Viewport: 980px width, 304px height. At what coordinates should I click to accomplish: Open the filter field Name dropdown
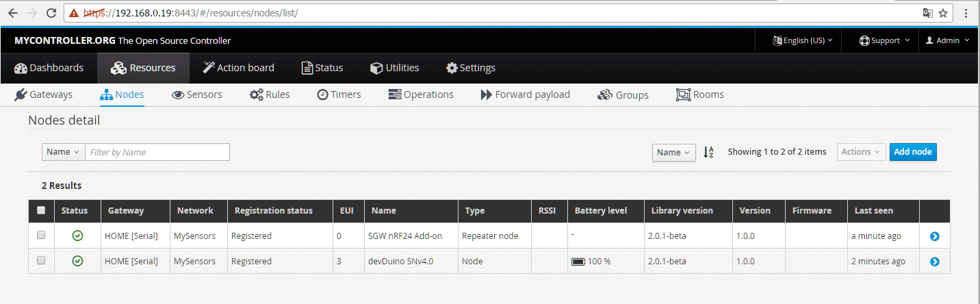tap(63, 152)
